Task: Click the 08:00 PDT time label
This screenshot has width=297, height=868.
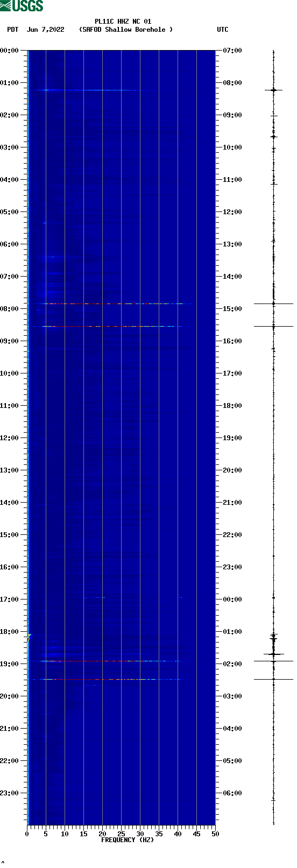Action: pyautogui.click(x=9, y=309)
